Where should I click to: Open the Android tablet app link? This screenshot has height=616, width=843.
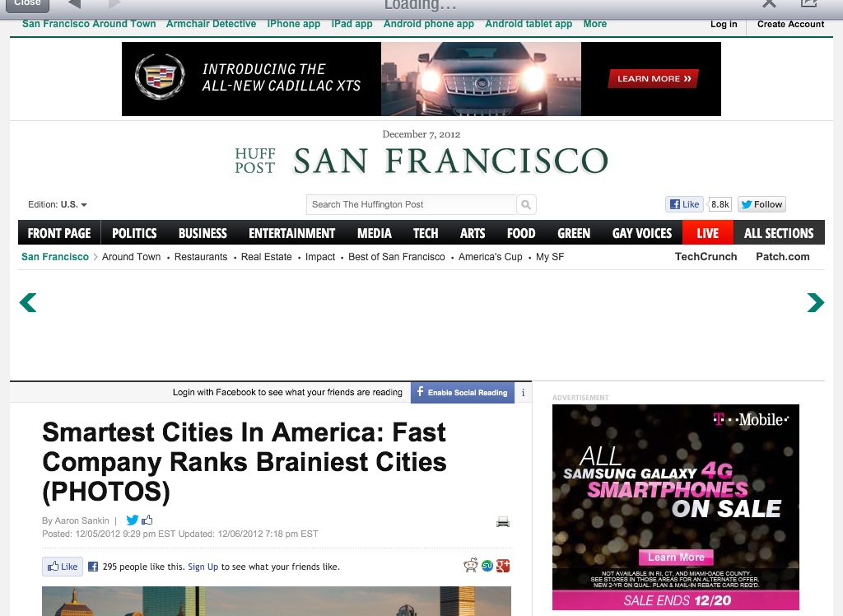pos(529,24)
